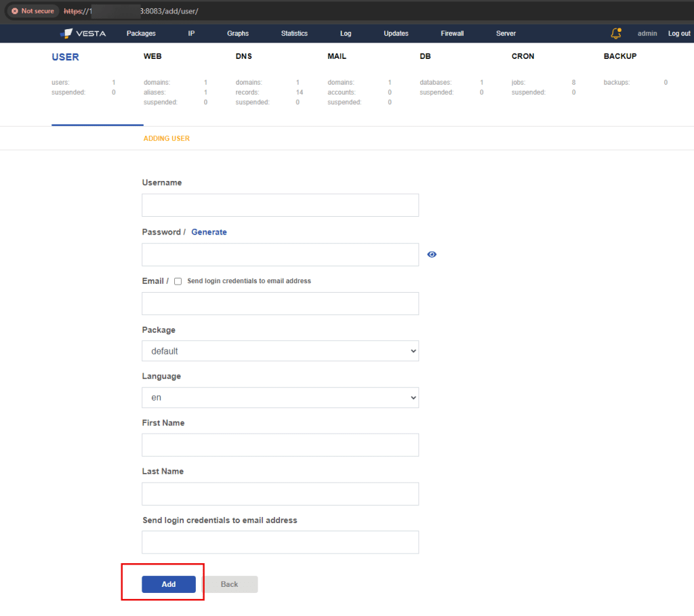
Task: Open the Package dropdown
Action: pos(280,351)
